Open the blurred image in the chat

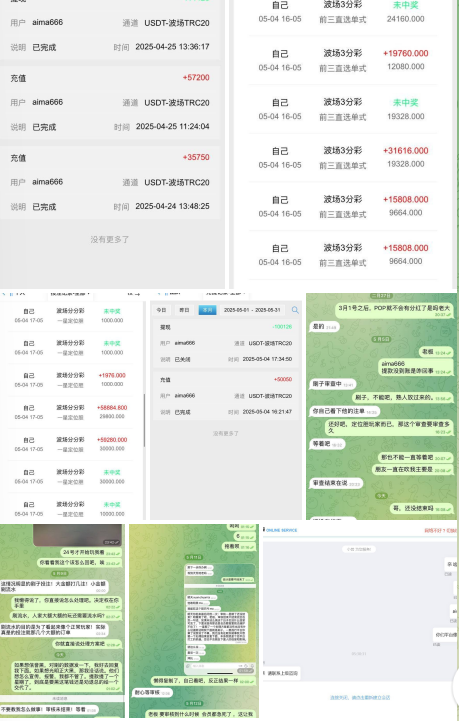tap(78, 535)
